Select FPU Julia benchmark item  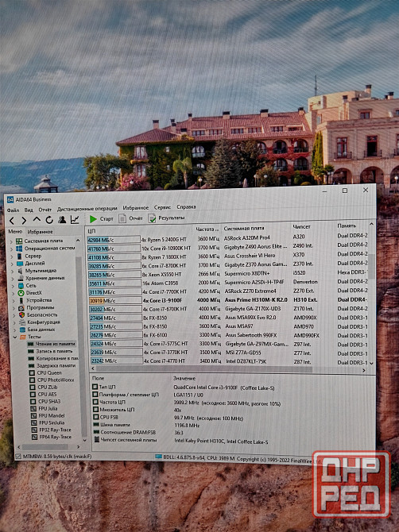click(44, 408)
